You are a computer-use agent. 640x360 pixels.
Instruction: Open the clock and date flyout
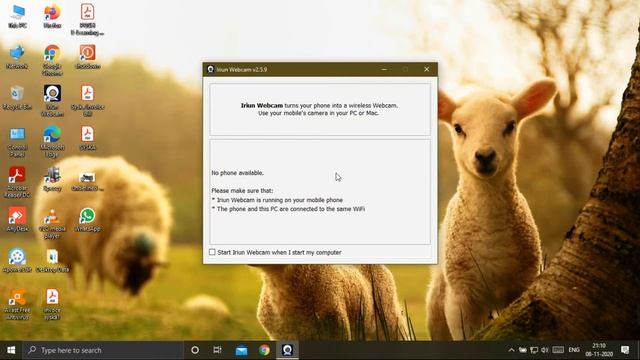[x=599, y=350]
